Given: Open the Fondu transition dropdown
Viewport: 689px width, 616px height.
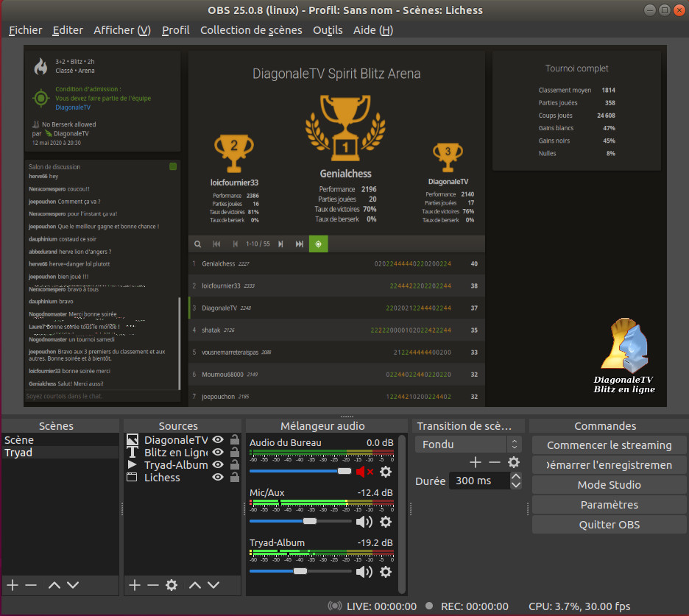Looking at the screenshot, I should pos(468,445).
